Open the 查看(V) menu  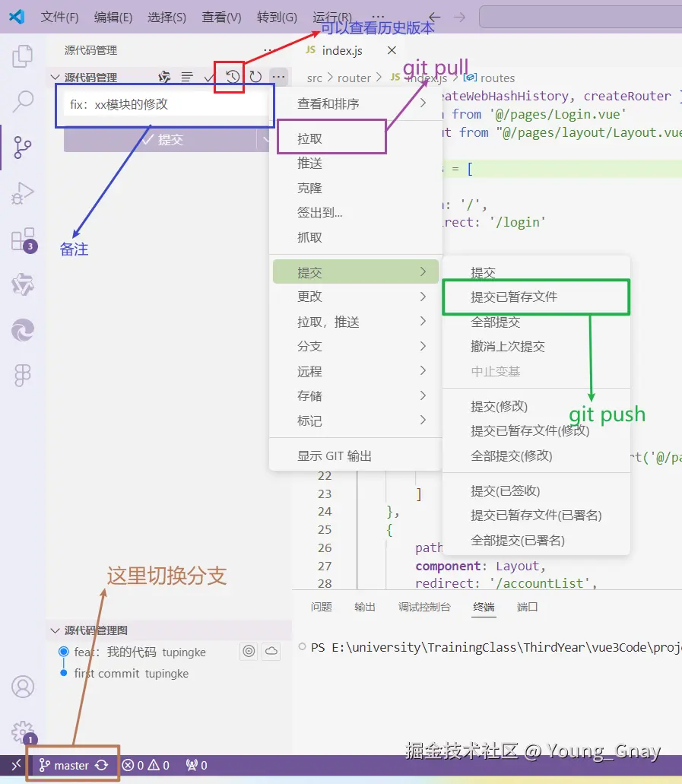(x=221, y=17)
